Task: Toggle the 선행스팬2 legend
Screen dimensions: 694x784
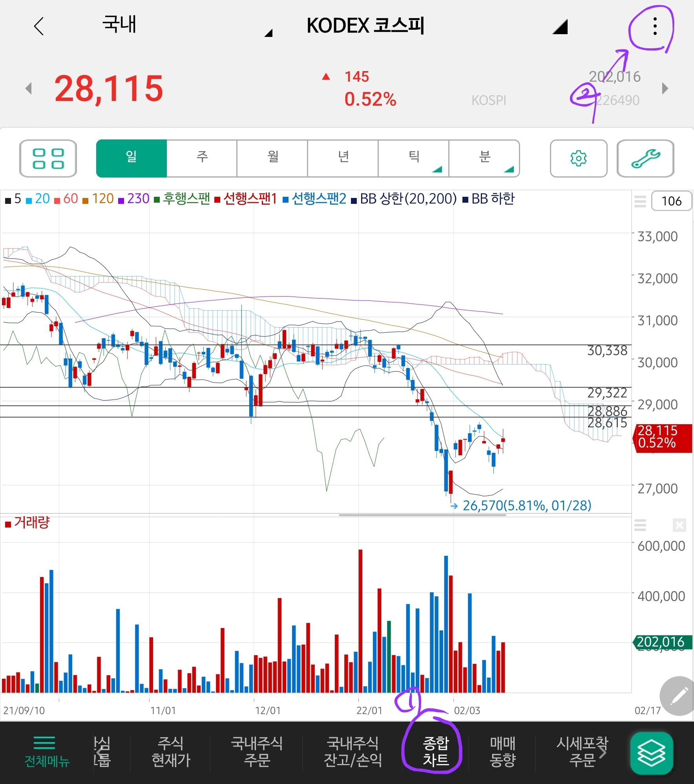Action: 314,199
